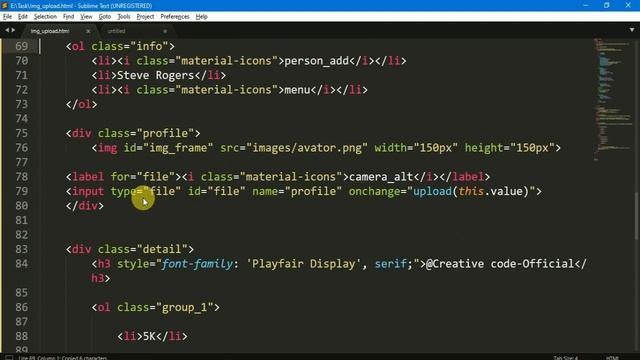The image size is (640, 360).
Task: Click 'img_frame' id value on line 76
Action: pyautogui.click(x=178, y=148)
